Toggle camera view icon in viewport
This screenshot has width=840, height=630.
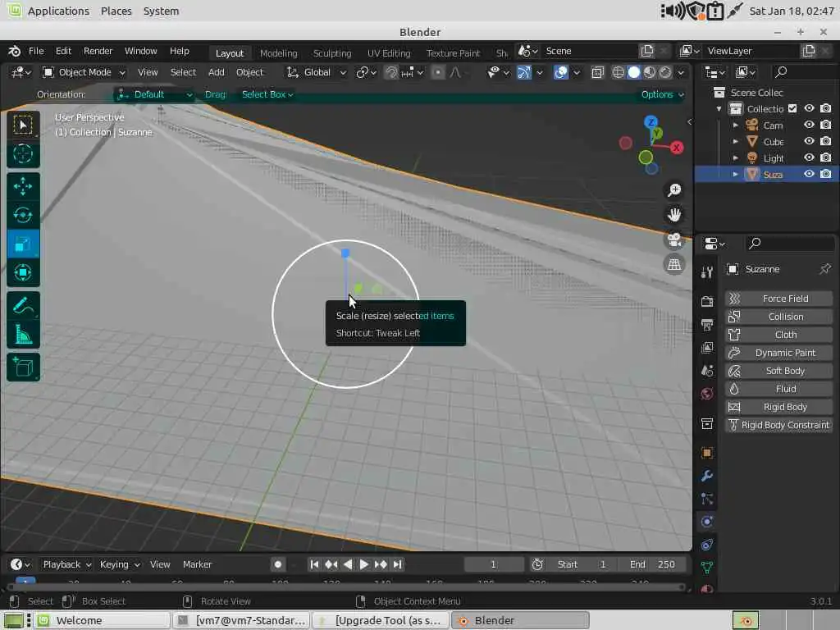(674, 240)
